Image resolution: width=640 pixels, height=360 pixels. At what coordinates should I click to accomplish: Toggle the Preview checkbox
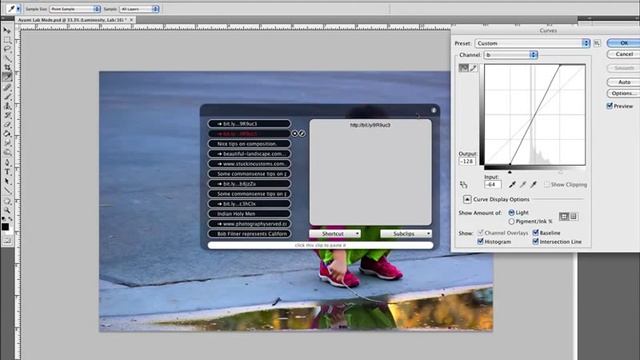tap(610, 106)
